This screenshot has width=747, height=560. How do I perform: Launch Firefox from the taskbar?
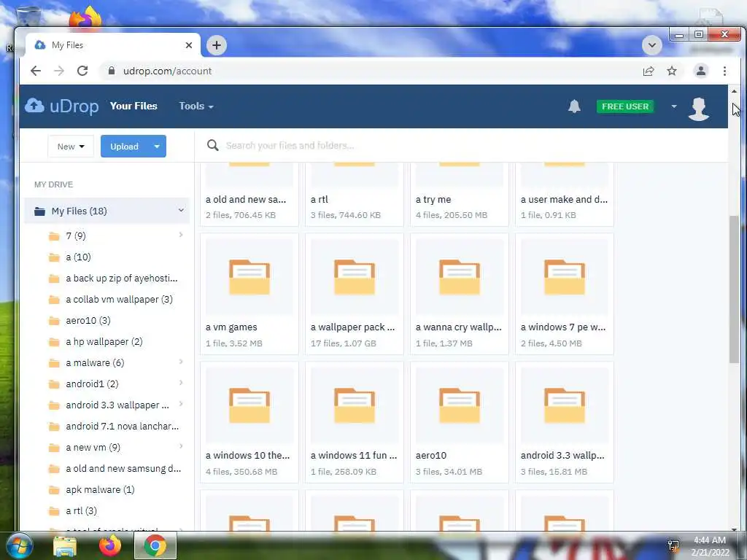click(110, 545)
